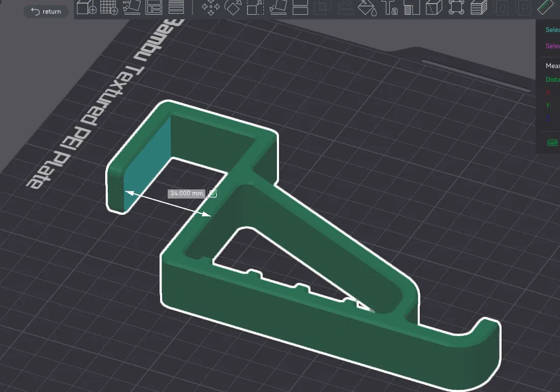The width and height of the screenshot is (560, 392).
Task: Select the wavy layered cube tool icon
Action: point(479,8)
